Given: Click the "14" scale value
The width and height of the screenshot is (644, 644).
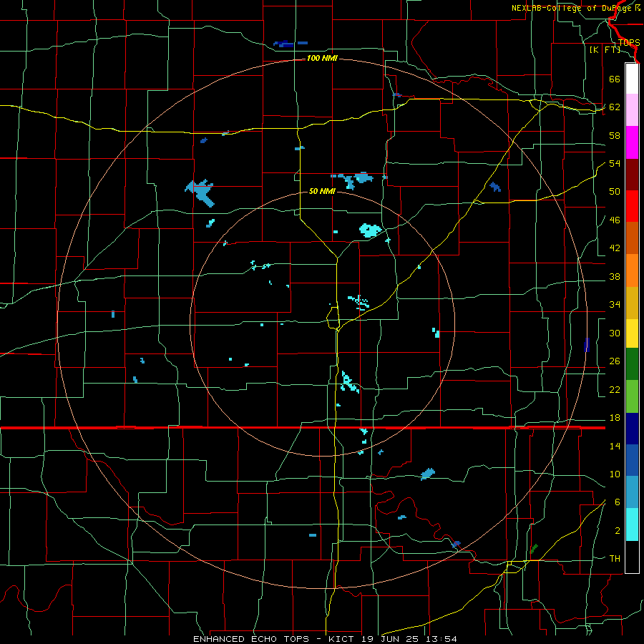Looking at the screenshot, I should pyautogui.click(x=615, y=446).
